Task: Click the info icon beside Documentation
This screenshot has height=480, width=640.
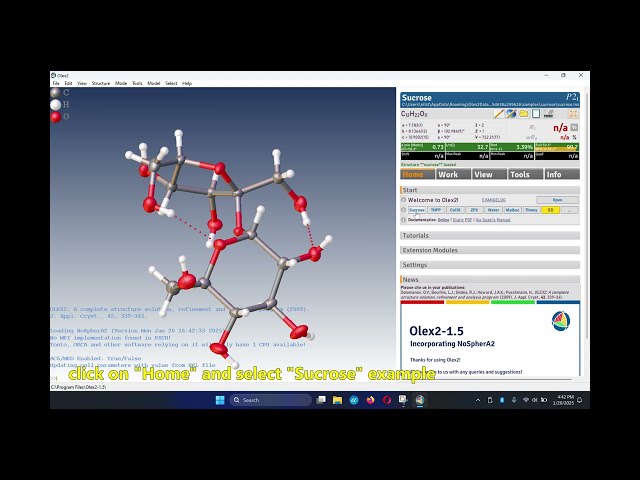Action: [x=404, y=220]
